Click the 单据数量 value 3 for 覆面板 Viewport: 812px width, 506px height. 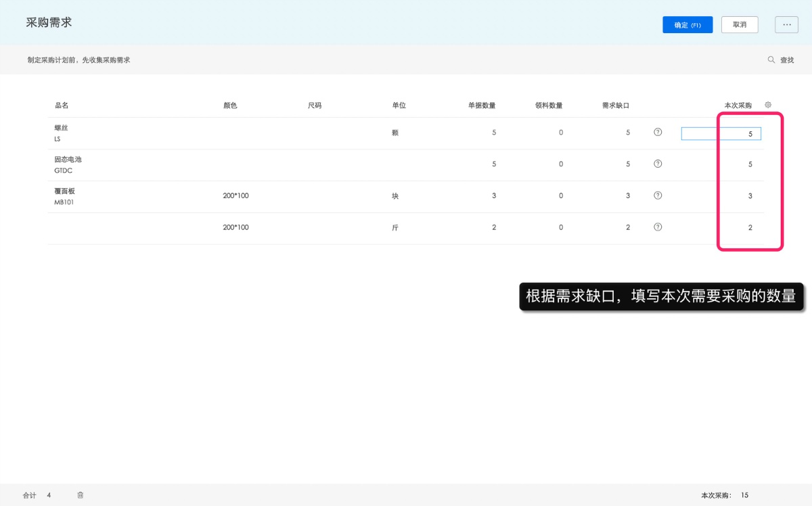point(494,196)
